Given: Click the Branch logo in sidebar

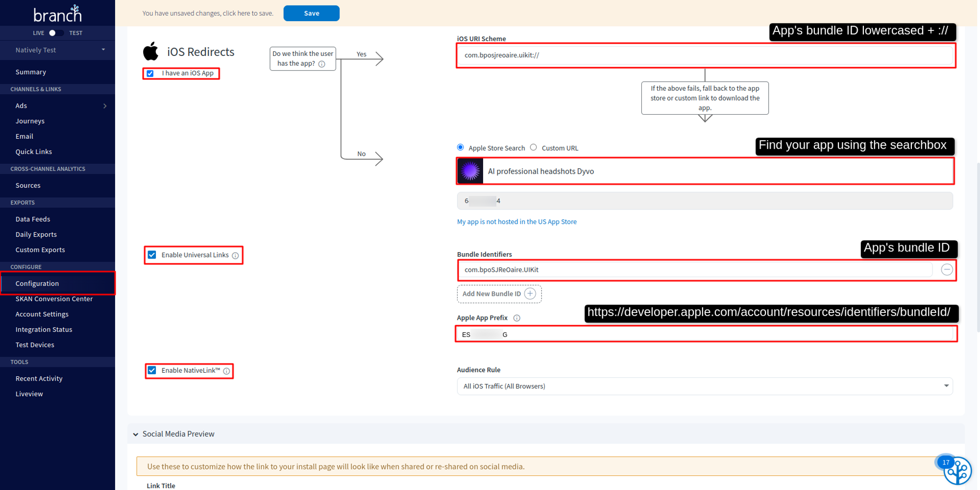Looking at the screenshot, I should coord(57,14).
